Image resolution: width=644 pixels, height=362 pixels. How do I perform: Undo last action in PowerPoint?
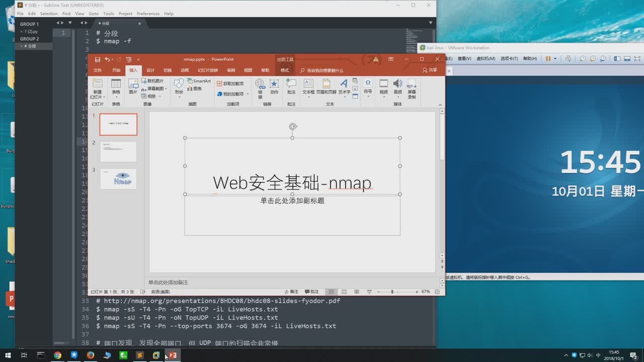tap(107, 59)
